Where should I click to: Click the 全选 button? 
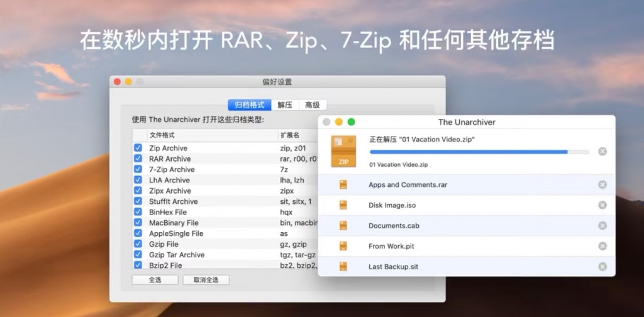155,280
